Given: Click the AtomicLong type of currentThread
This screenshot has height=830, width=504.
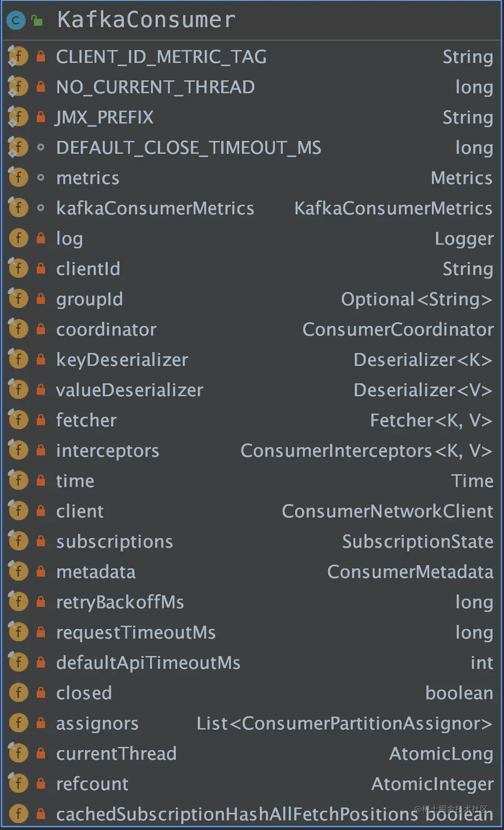Looking at the screenshot, I should (441, 754).
